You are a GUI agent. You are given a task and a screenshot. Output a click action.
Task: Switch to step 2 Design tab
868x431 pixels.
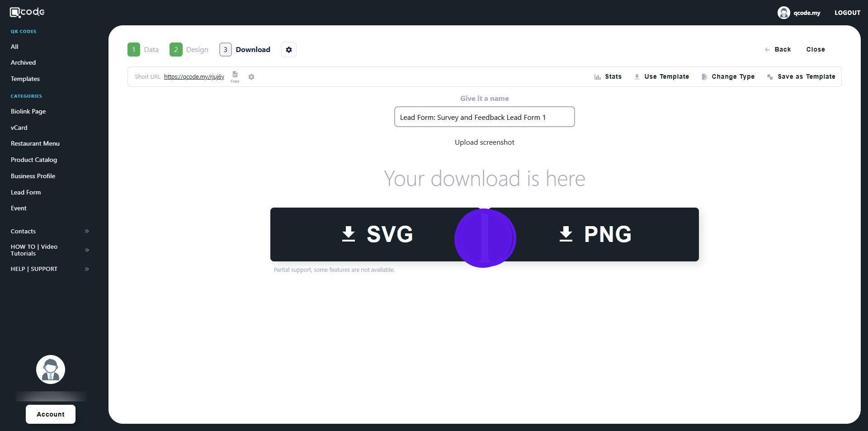click(x=189, y=50)
